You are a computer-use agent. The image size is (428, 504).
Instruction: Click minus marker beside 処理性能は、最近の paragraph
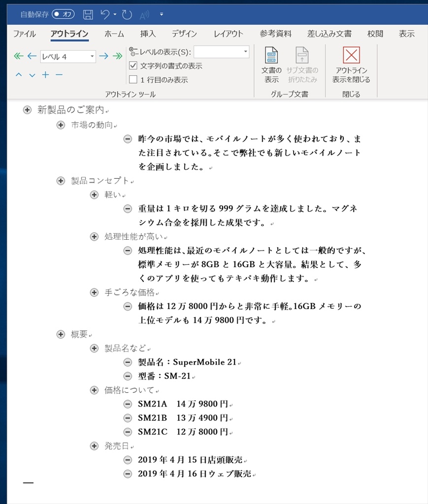[128, 251]
